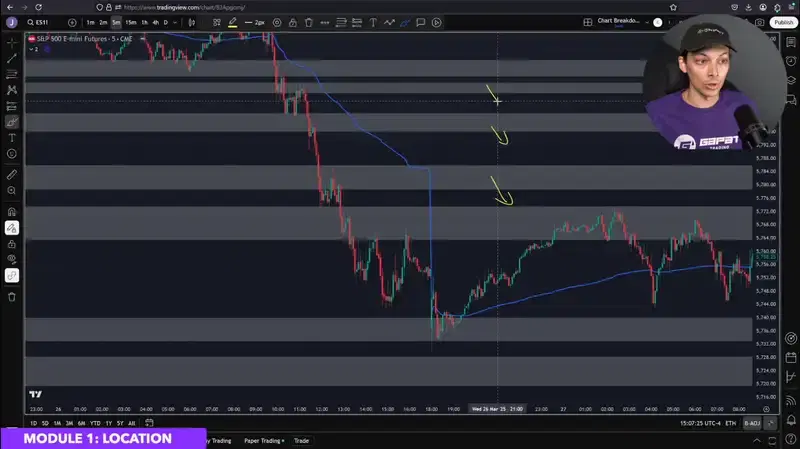Set date range to All

click(132, 423)
